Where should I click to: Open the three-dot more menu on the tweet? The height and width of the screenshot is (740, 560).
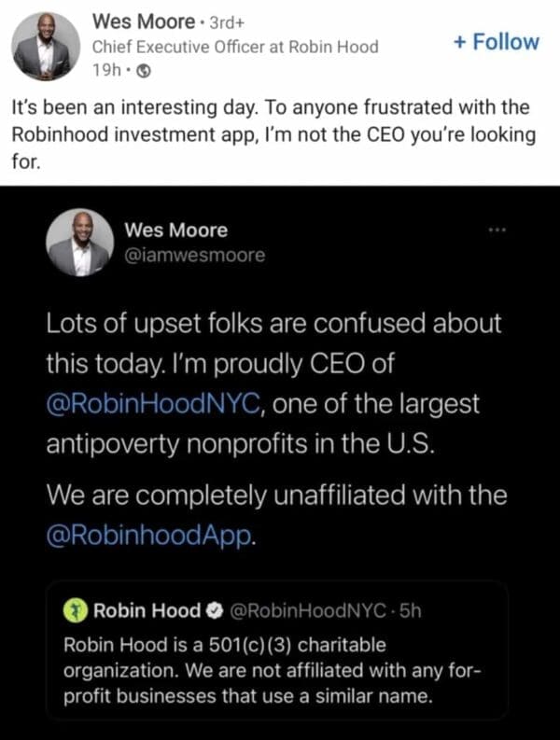click(497, 230)
